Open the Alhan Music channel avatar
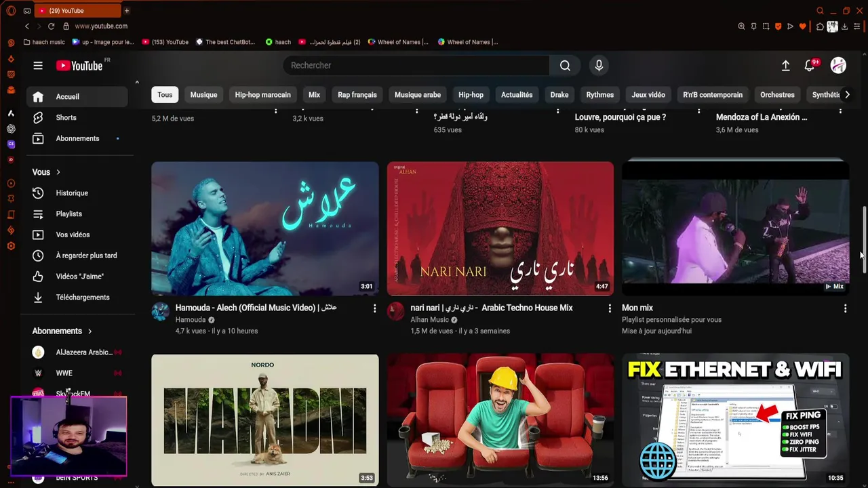868x488 pixels. click(395, 311)
